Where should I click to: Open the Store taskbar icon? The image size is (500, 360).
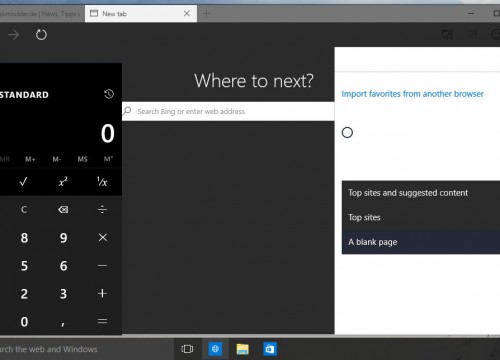tap(270, 349)
